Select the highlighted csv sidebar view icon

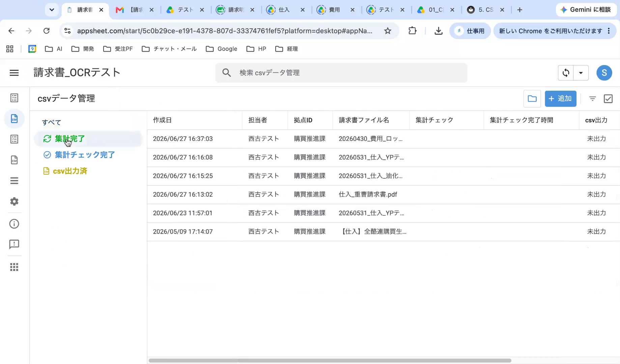[x=14, y=119]
